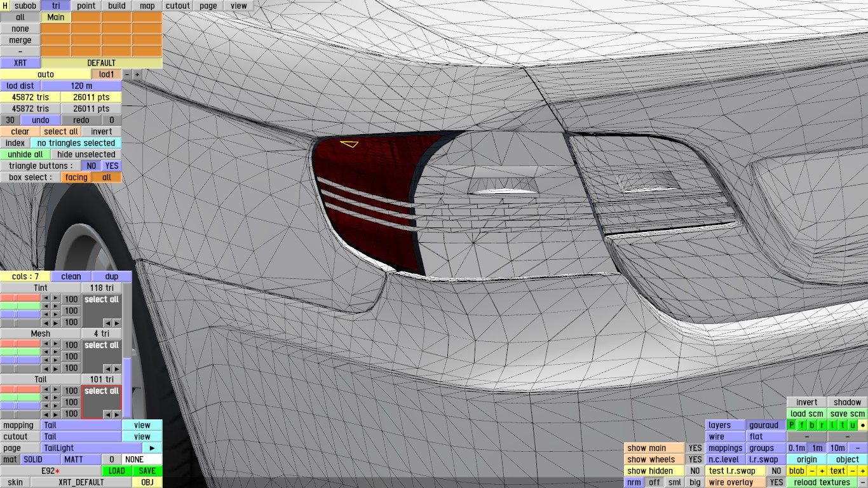The image size is (868, 488).
Task: Adjust the Tint red color slider
Action: click(20, 298)
